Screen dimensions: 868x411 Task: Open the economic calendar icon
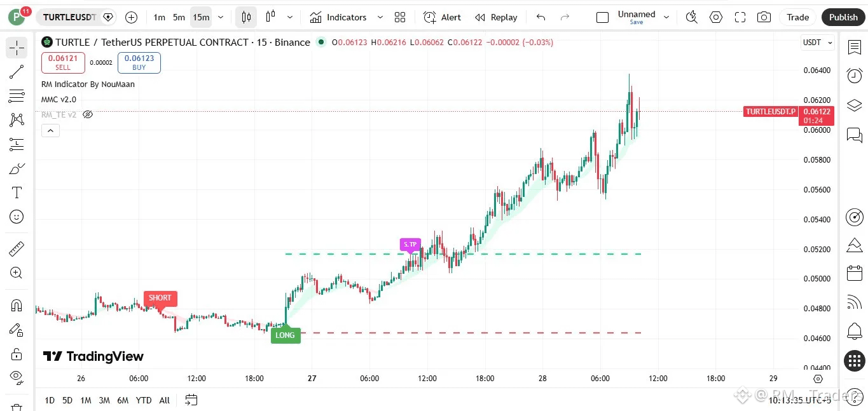click(x=854, y=274)
